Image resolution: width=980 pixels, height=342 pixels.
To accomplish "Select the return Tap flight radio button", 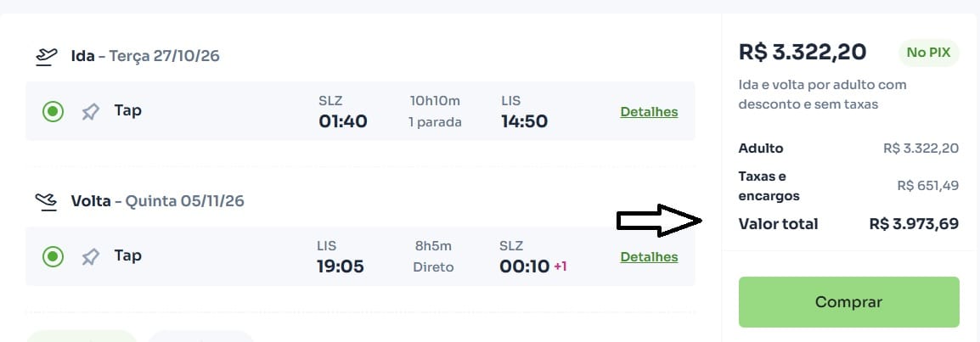I will click(x=54, y=256).
